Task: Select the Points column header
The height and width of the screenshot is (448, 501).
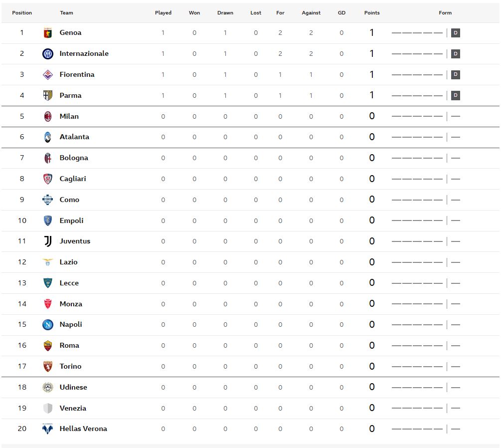Action: coord(372,13)
